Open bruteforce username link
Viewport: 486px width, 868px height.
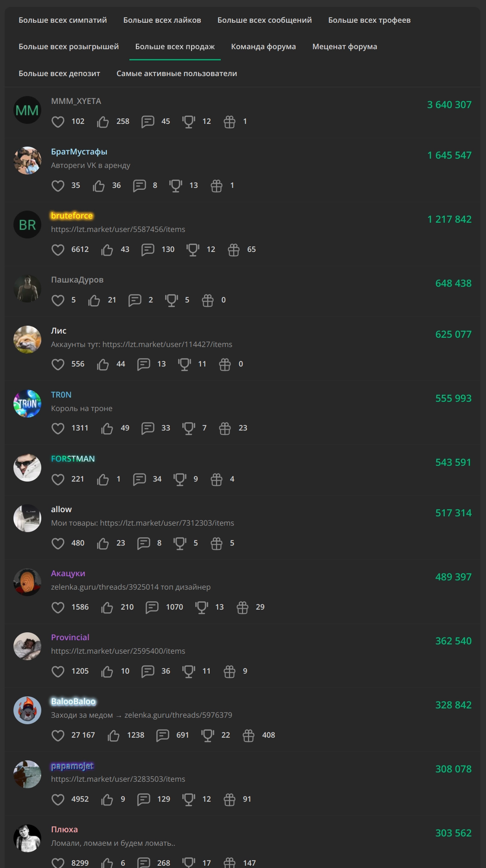pyautogui.click(x=72, y=216)
